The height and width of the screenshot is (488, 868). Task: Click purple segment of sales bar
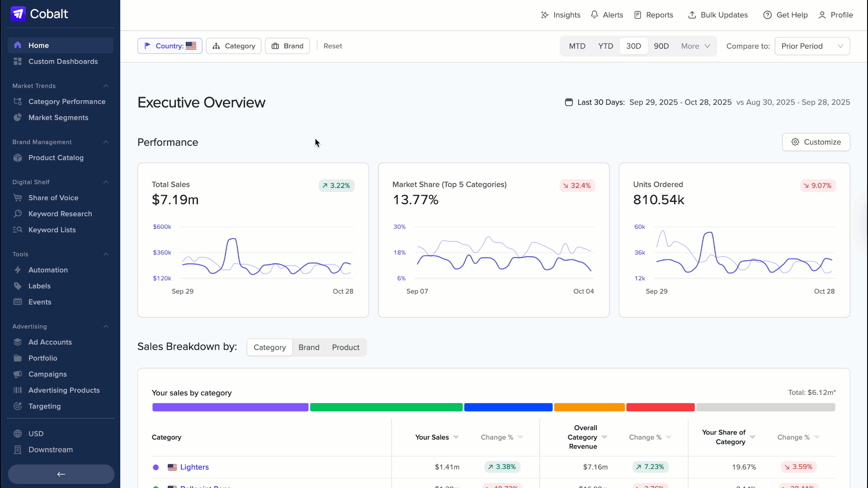[x=231, y=407]
